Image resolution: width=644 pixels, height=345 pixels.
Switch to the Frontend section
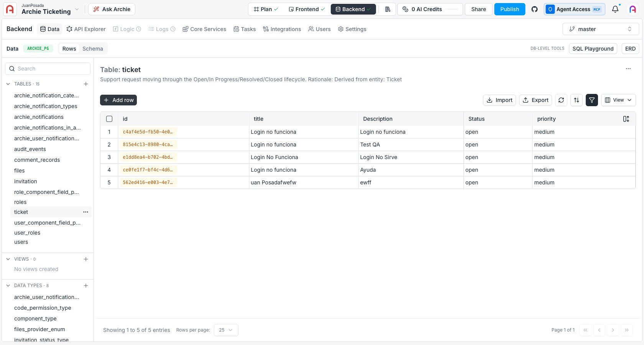tap(307, 9)
